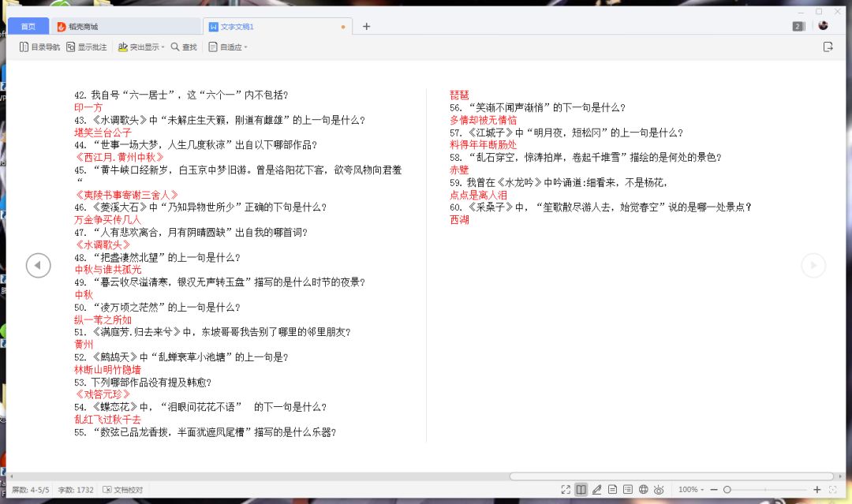The height and width of the screenshot is (504, 852).
Task: Add a new tab with plus button
Action: [366, 27]
